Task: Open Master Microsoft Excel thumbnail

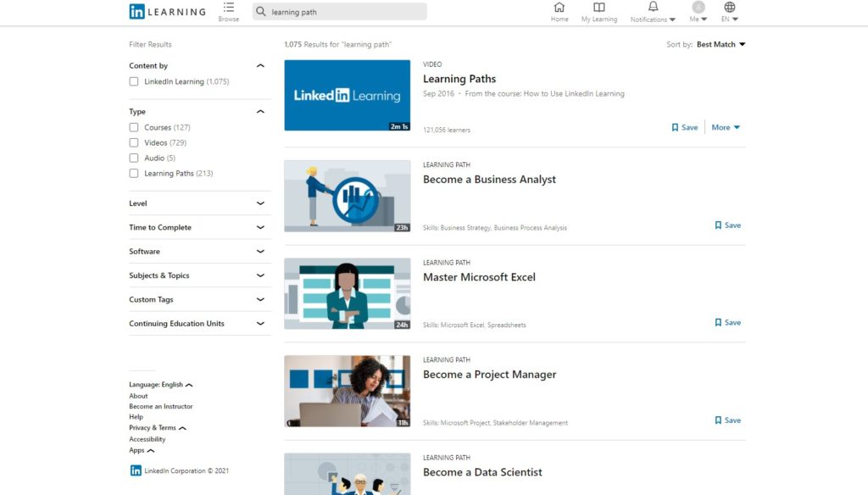Action: pos(347,293)
